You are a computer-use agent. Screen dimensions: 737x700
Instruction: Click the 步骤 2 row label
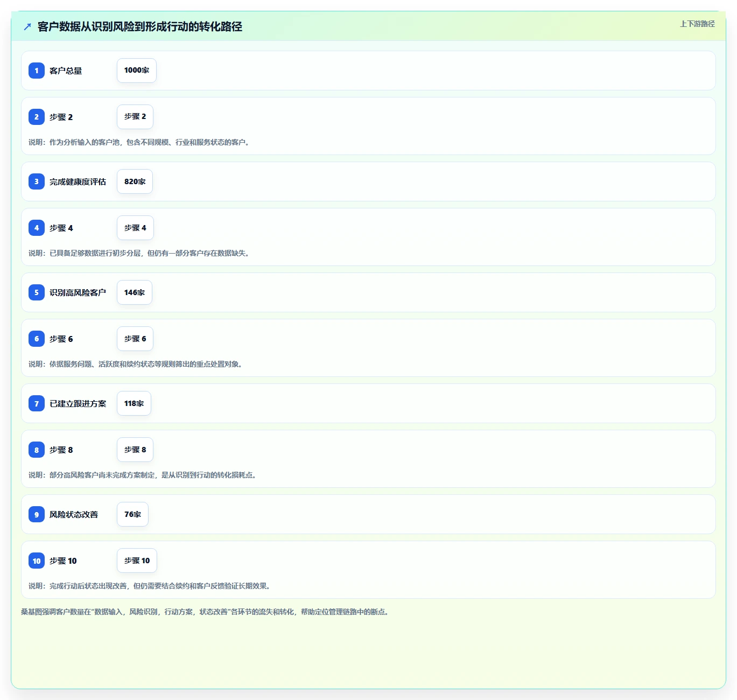tap(61, 117)
